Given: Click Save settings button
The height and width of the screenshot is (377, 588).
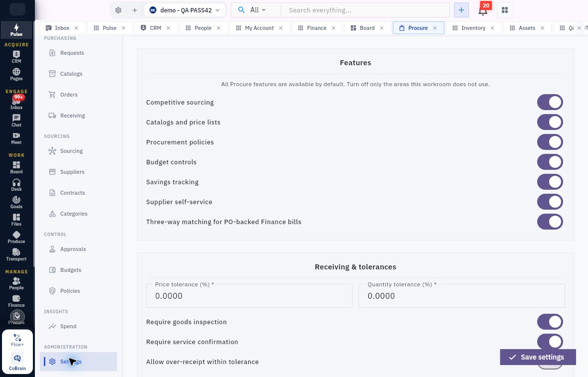Looking at the screenshot, I should coord(537,357).
